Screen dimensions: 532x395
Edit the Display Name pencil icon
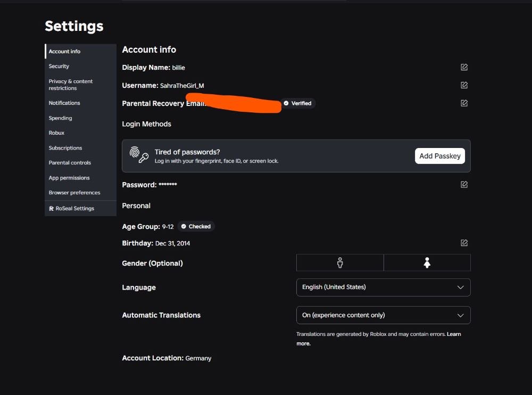[464, 67]
